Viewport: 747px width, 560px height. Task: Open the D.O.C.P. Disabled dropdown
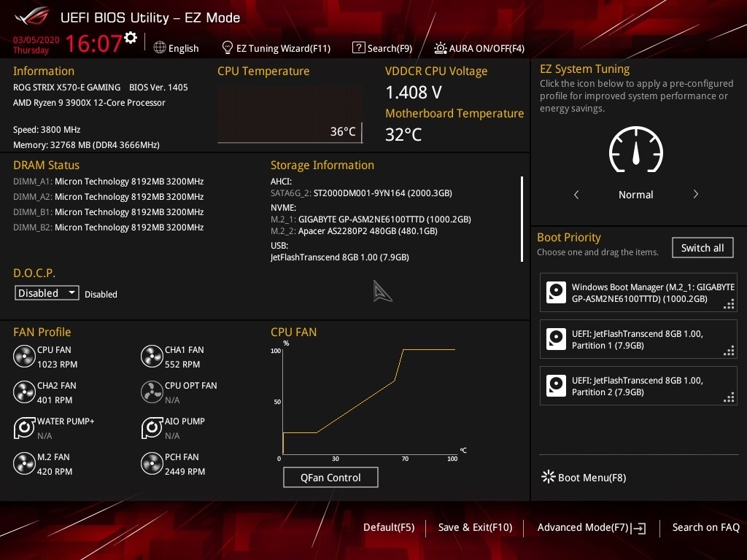[47, 293]
